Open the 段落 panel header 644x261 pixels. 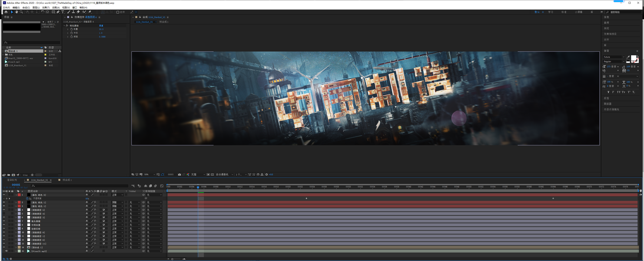pyautogui.click(x=606, y=98)
